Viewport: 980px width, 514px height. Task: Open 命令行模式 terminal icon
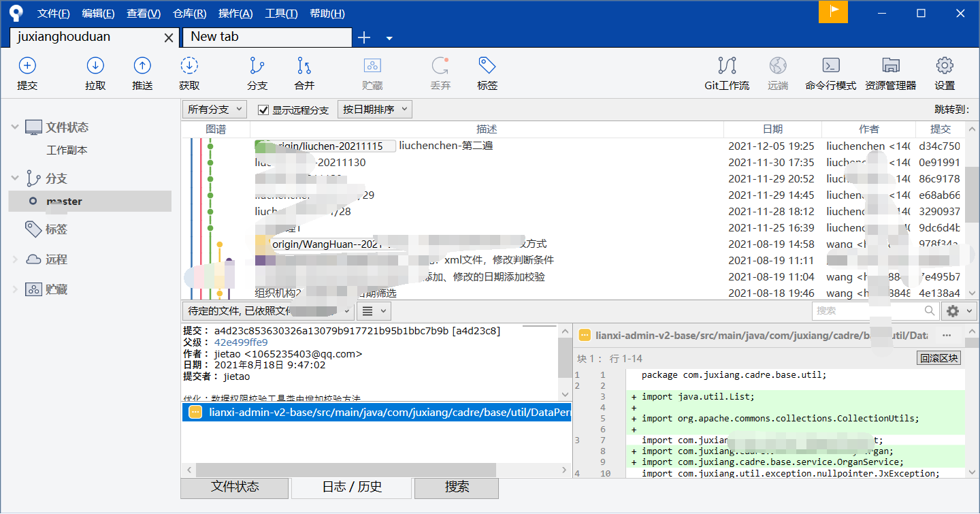click(x=830, y=66)
